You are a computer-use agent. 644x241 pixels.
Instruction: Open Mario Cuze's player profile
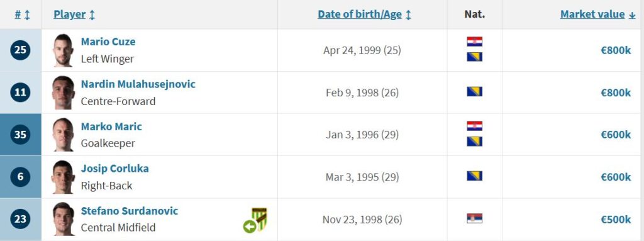click(108, 42)
